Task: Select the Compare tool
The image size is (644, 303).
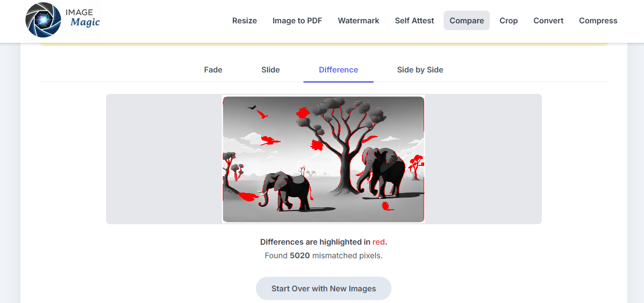Action: click(x=466, y=20)
